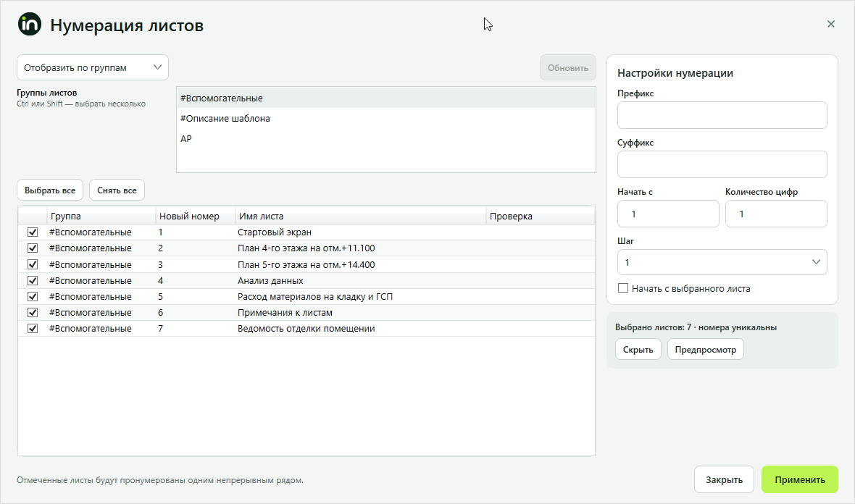
Task: Apply numbering with Применить button
Action: pos(800,479)
